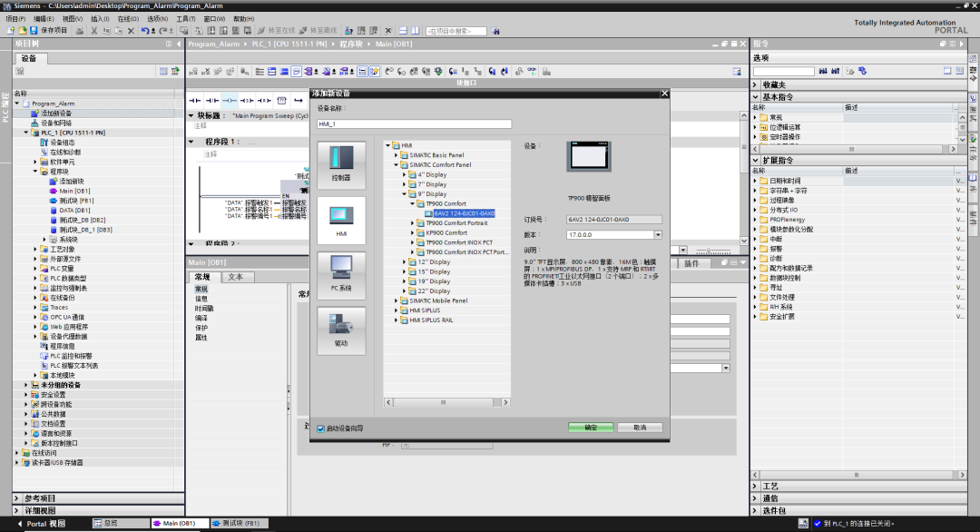This screenshot has width=980, height=532.
Task: Close the 添加新设备 dialog
Action: [x=664, y=94]
